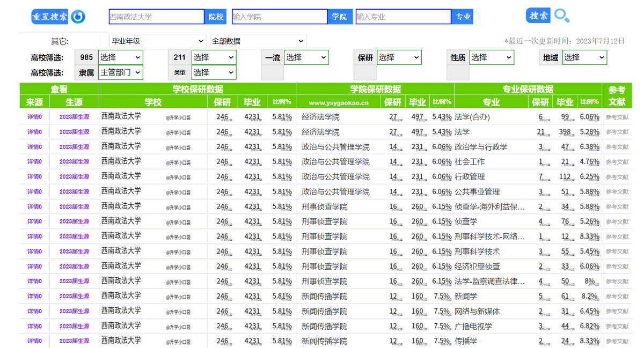Open the 一流 选择 dropdown
This screenshot has width=644, height=348.
tap(306, 57)
